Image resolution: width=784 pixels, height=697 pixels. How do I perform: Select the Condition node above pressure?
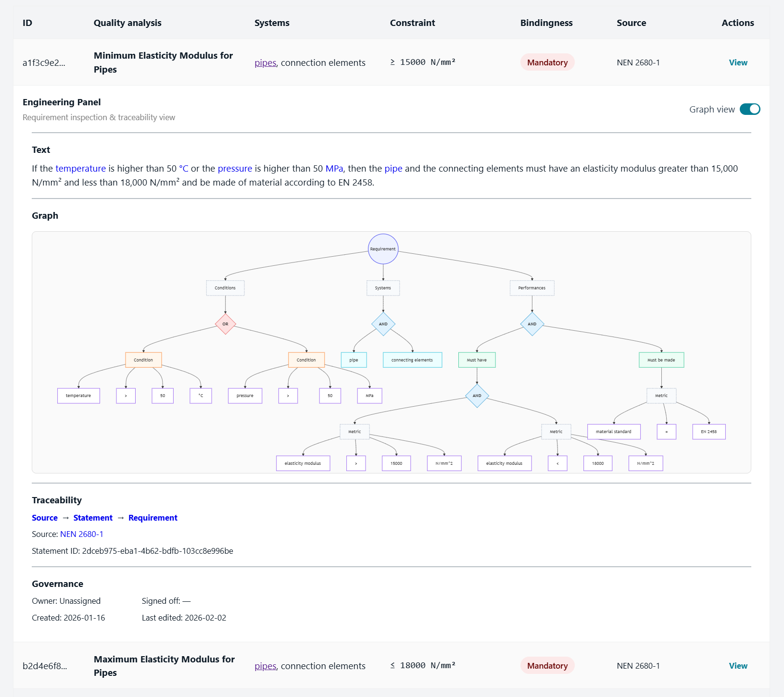[306, 360]
